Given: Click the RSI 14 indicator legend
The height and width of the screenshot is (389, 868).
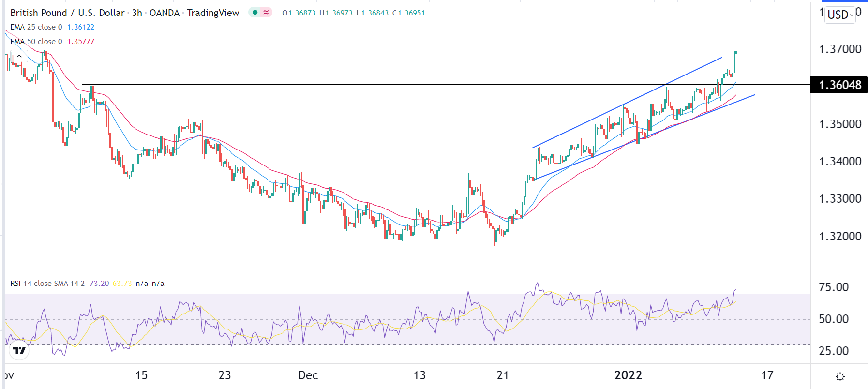Looking at the screenshot, I should click(47, 284).
